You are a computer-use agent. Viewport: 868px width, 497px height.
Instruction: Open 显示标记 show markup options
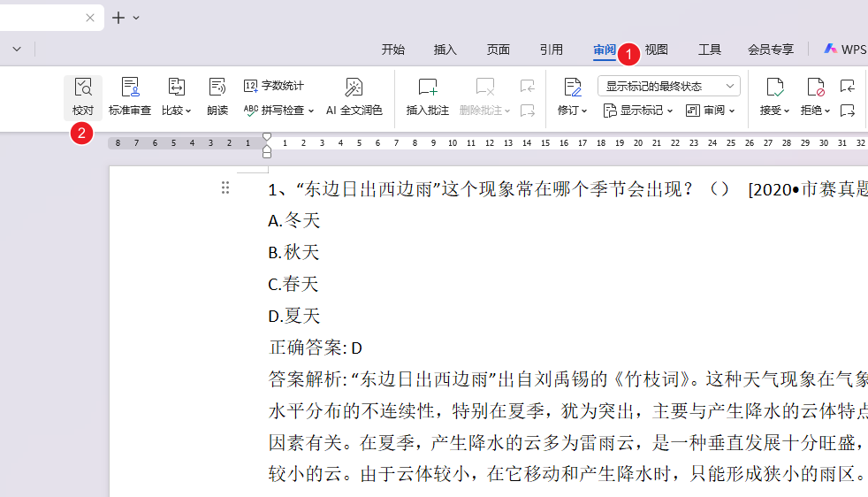[x=637, y=111]
